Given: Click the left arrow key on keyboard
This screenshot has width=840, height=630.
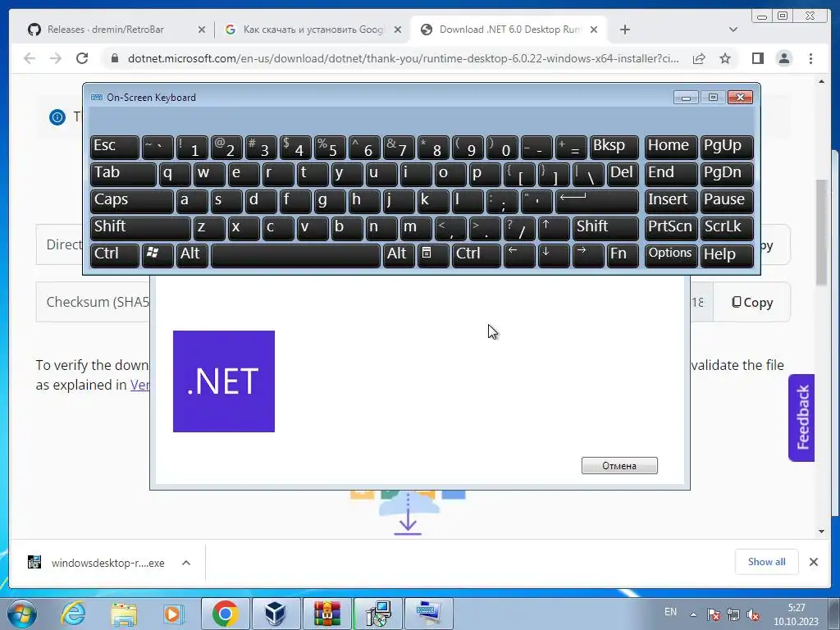Looking at the screenshot, I should [x=519, y=254].
